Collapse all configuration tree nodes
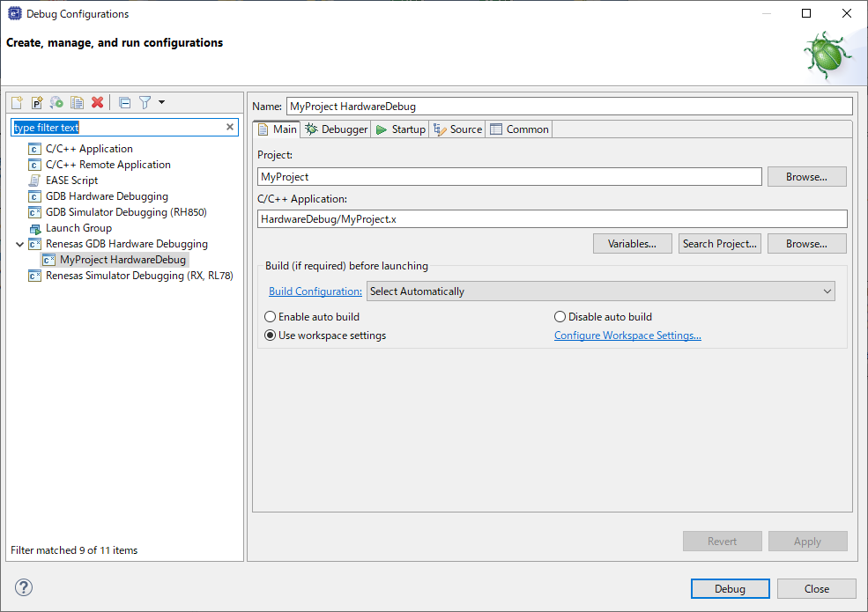 (x=125, y=102)
